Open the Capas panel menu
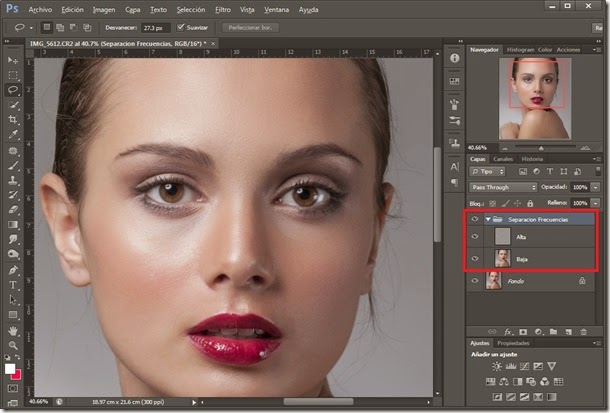This screenshot has width=610, height=413. [x=596, y=159]
